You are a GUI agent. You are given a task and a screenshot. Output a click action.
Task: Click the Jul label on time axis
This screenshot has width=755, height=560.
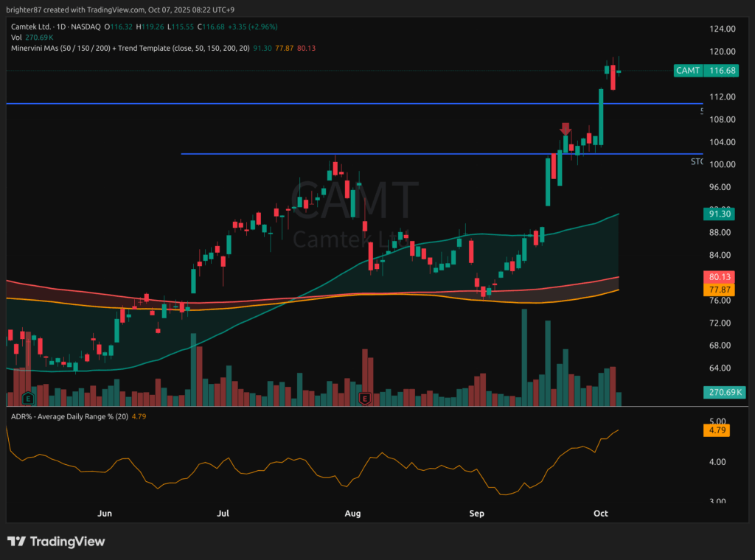pos(223,513)
